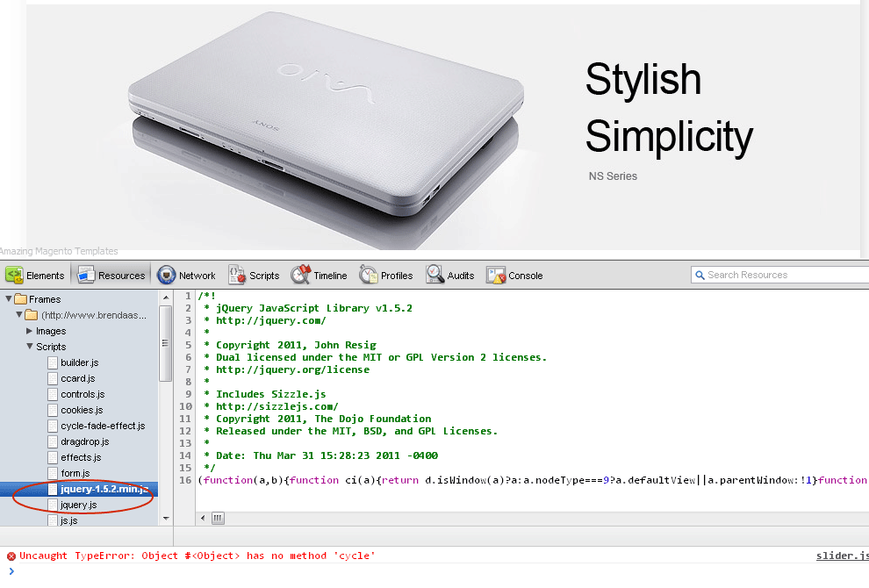This screenshot has height=588, width=869.
Task: Switch to the Timeline tab
Action: tap(320, 276)
